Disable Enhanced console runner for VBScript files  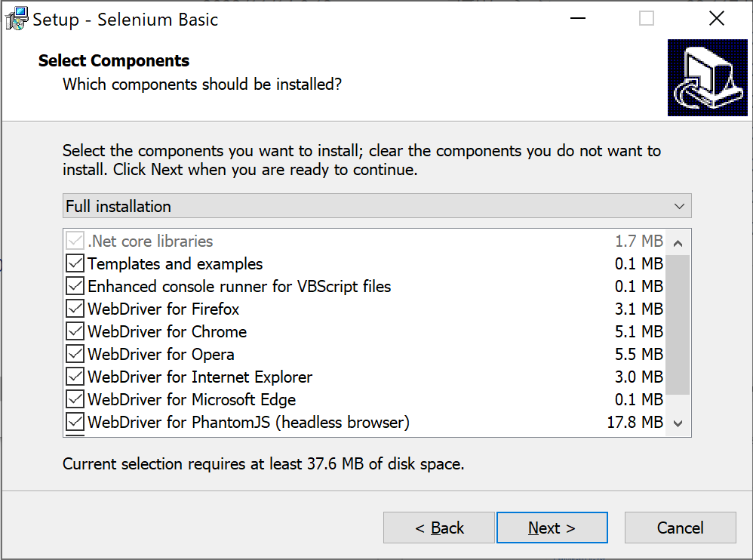pyautogui.click(x=73, y=286)
